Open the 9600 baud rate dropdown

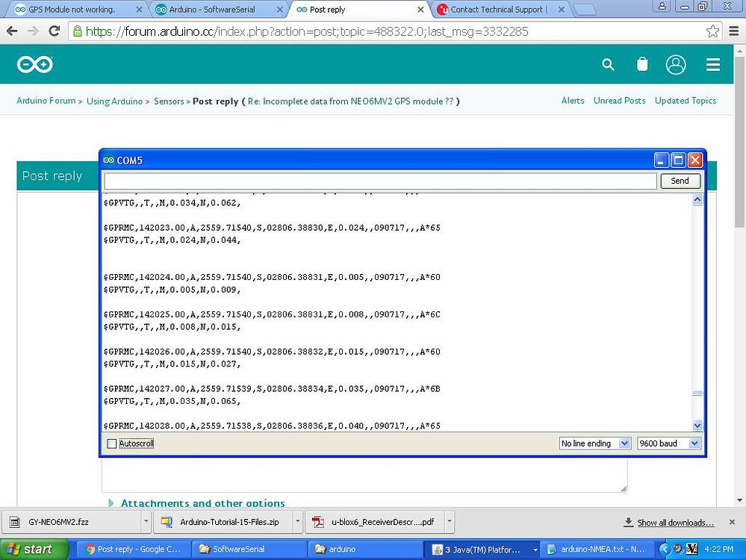pyautogui.click(x=668, y=443)
